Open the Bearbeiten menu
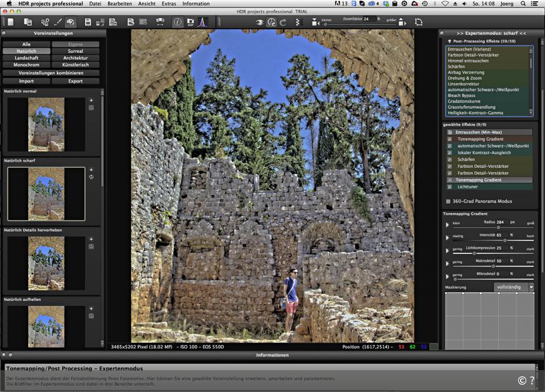545x392 pixels. (x=119, y=4)
